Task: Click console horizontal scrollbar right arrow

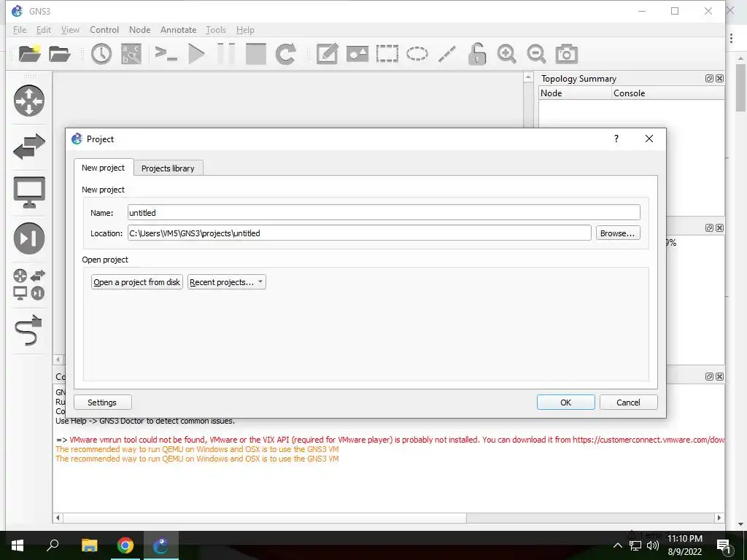Action: click(x=719, y=518)
